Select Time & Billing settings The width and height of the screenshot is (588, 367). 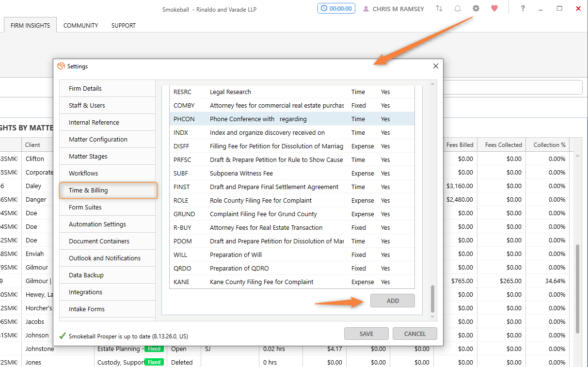click(x=108, y=190)
